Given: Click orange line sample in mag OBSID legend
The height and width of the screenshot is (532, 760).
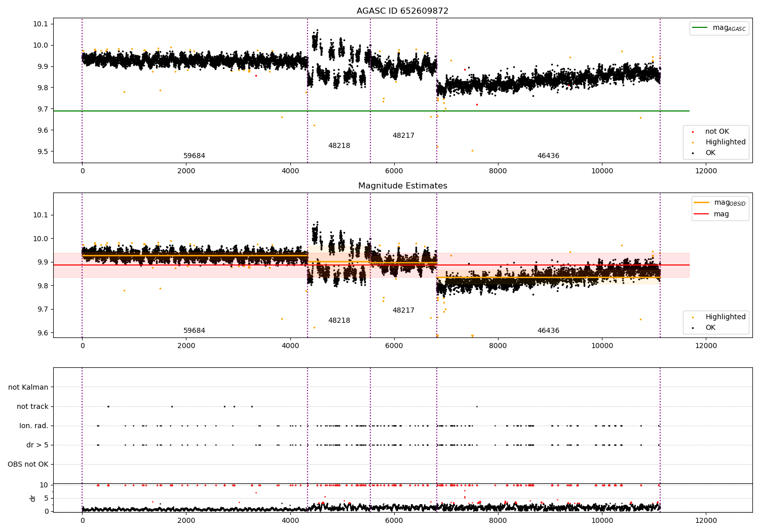Looking at the screenshot, I should [x=702, y=203].
